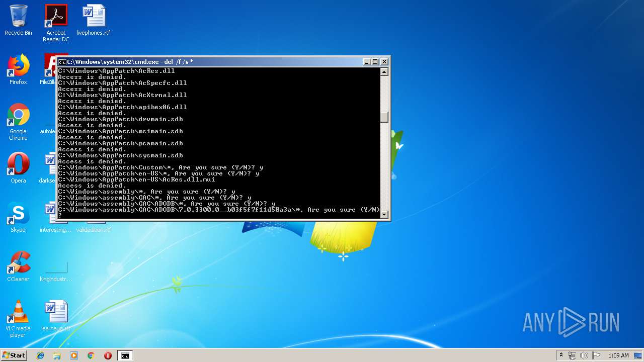Click the line 'C:\Windows\AppPatch\pcamain.sdb'
Viewport: 644px width, 362px height.
coord(120,143)
